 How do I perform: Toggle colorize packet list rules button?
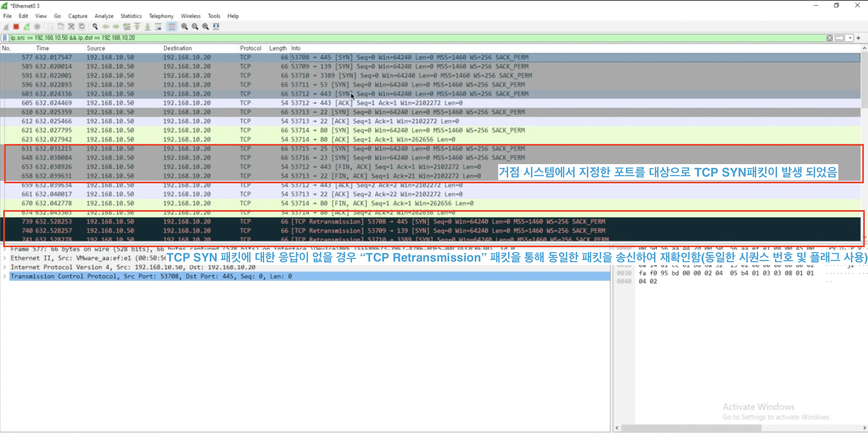[x=171, y=27]
